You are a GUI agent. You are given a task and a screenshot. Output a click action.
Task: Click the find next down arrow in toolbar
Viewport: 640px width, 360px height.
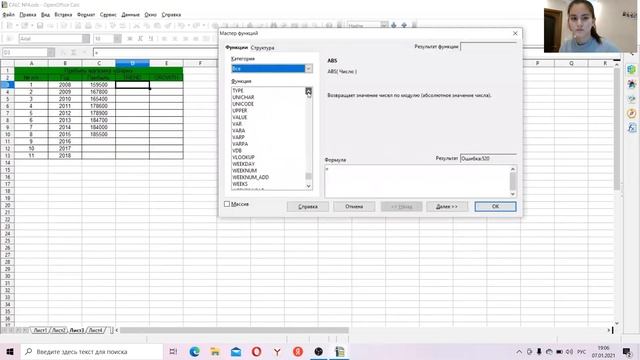coord(394,25)
